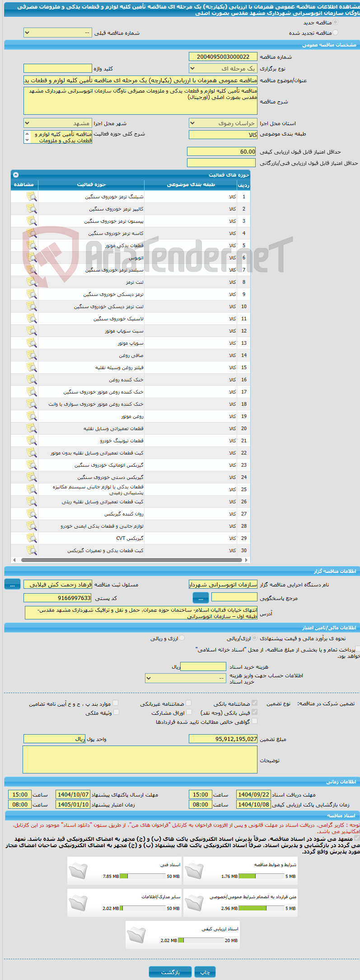
Task: Open the استان محل اجرا dropdown
Action: pyautogui.click(x=223, y=123)
